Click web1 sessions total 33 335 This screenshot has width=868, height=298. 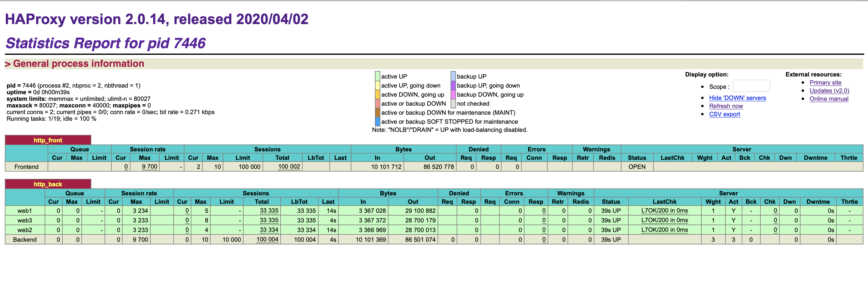(x=269, y=210)
